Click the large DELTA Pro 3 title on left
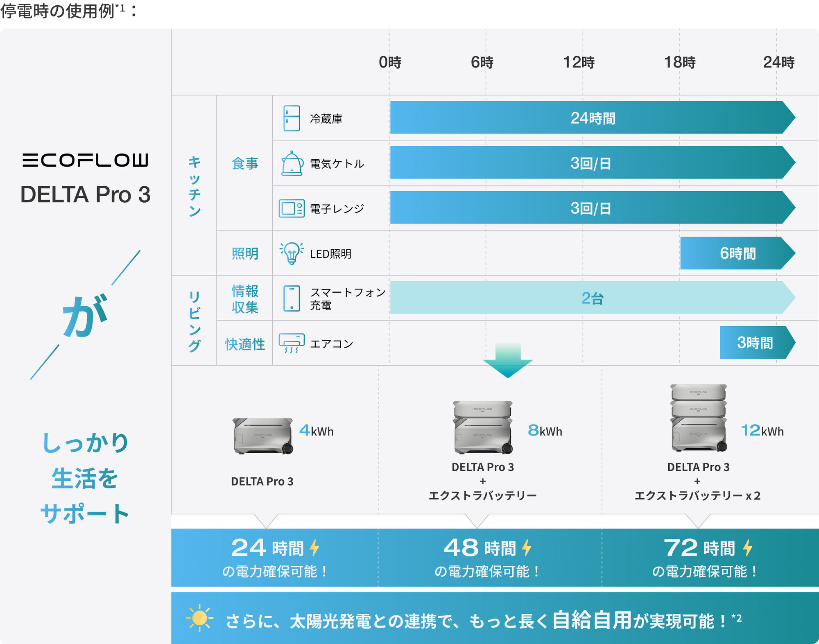 tap(85, 194)
